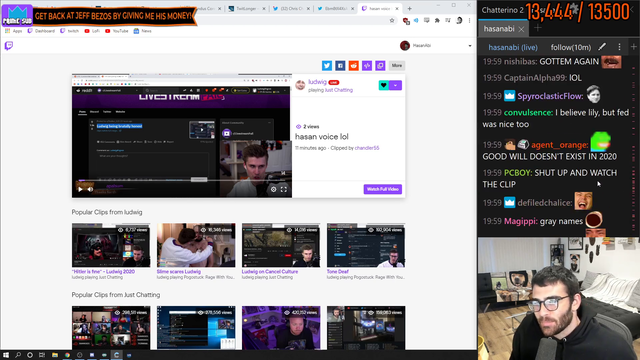Viewport: 640px width, 360px height.
Task: Open the Tone Deaf clip thumbnail
Action: pyautogui.click(x=366, y=245)
